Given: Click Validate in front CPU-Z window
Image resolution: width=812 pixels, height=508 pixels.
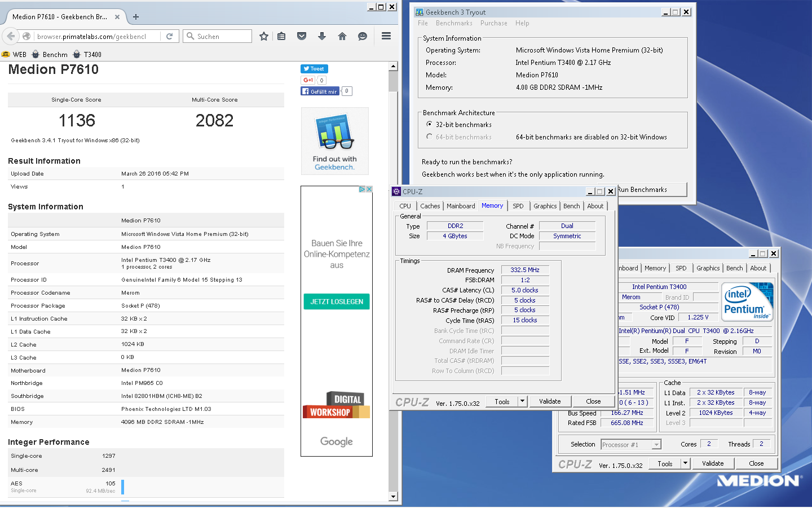Looking at the screenshot, I should click(550, 401).
